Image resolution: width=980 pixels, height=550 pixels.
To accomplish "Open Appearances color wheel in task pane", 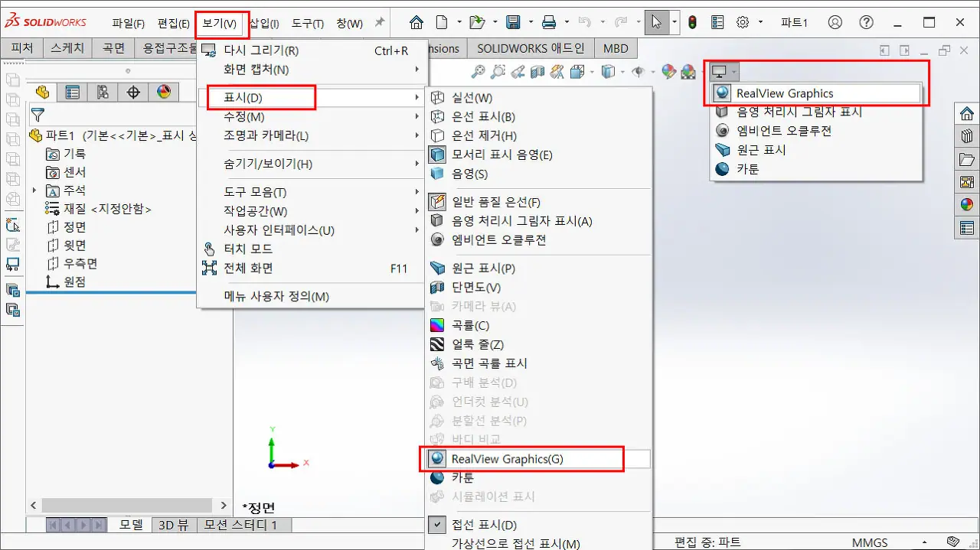I will [967, 204].
